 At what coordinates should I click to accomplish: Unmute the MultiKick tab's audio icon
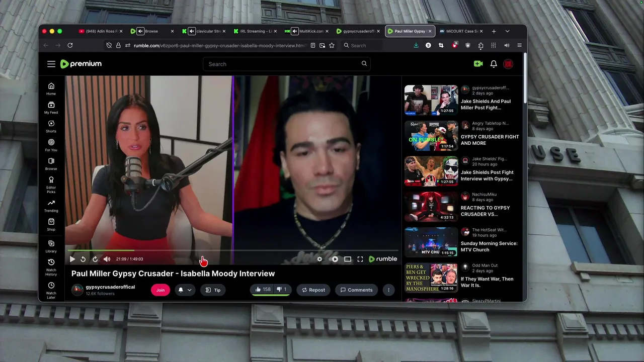coord(295,31)
